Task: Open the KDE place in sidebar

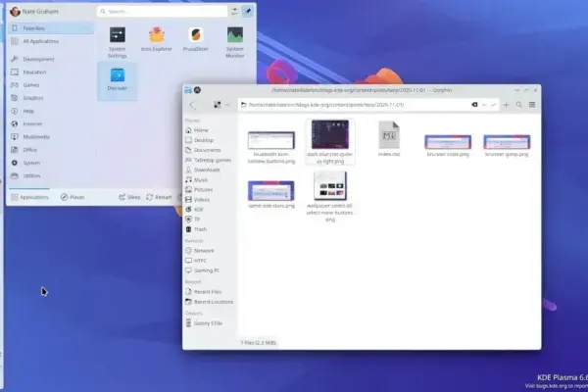Action: click(x=210, y=210)
